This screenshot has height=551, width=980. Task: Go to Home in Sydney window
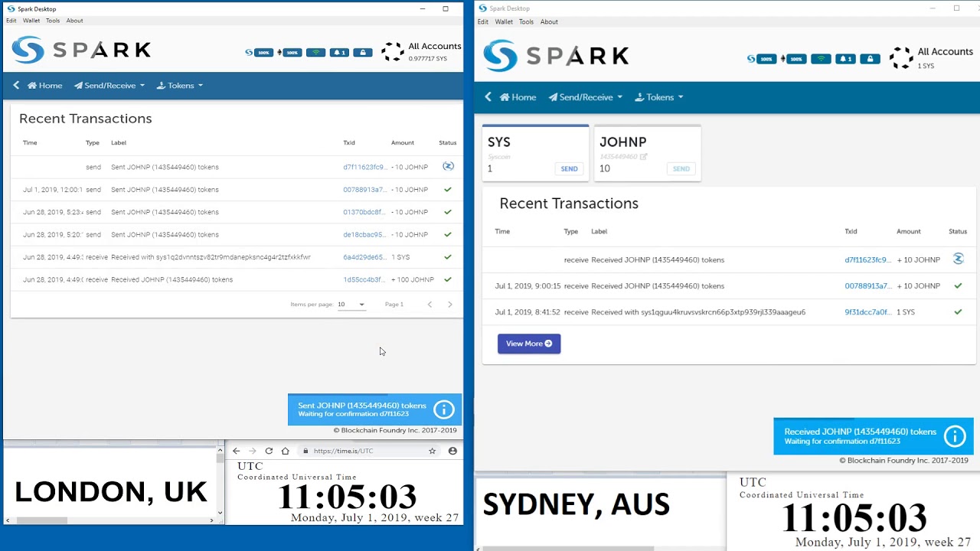(518, 97)
